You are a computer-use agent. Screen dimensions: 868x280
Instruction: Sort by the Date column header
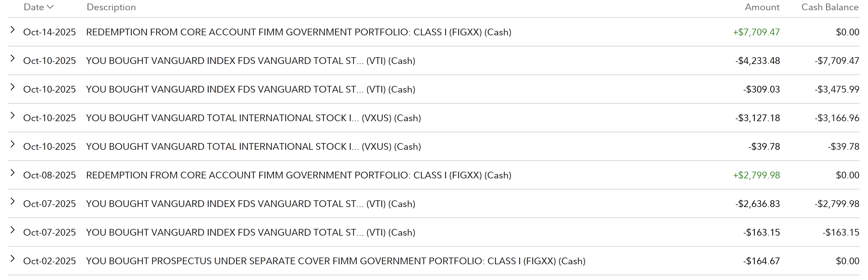[x=39, y=7]
